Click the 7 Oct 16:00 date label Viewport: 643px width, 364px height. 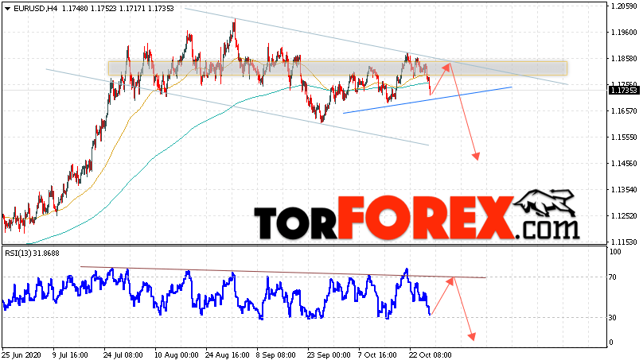coord(377,355)
